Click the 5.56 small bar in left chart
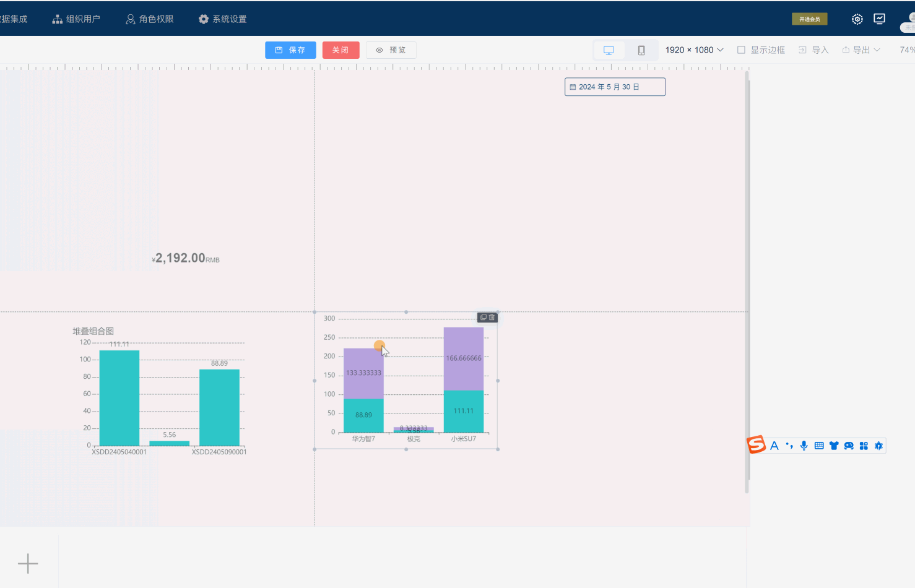The width and height of the screenshot is (915, 588). tap(169, 443)
